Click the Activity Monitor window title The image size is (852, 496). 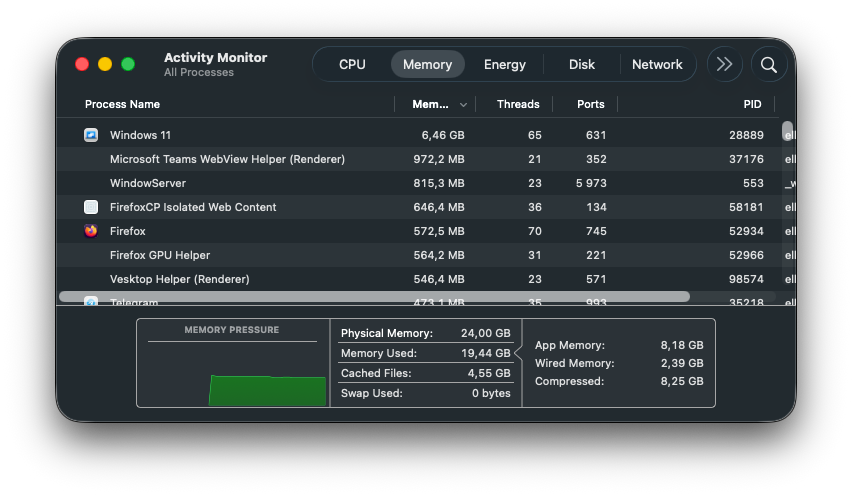coord(216,58)
